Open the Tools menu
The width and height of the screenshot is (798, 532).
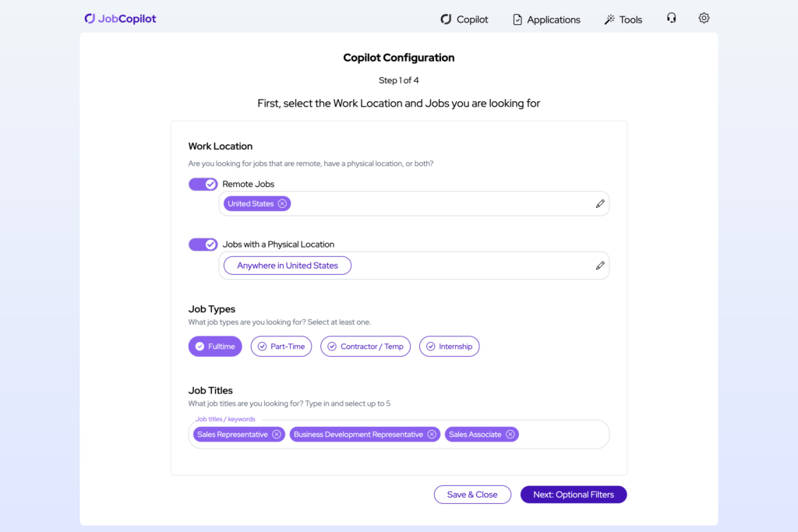click(623, 19)
